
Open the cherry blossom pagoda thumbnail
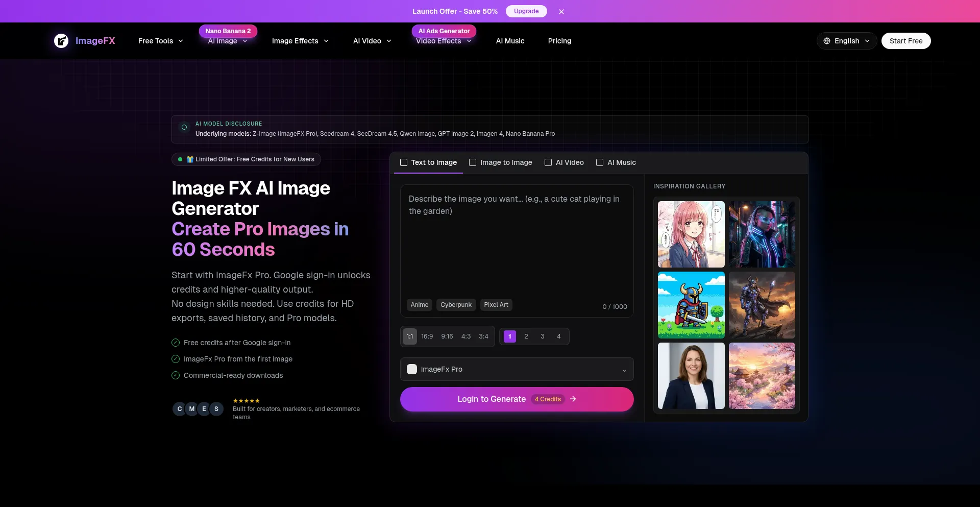pos(762,376)
